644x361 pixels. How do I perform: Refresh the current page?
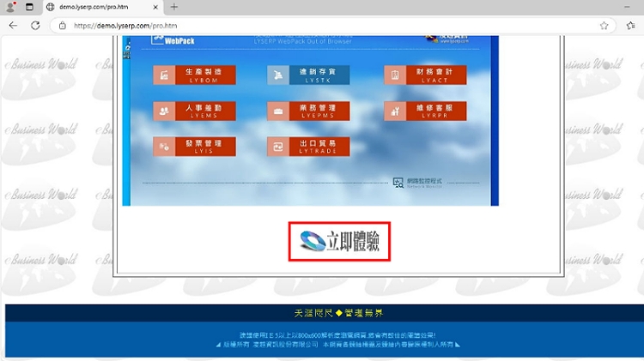pyautogui.click(x=35, y=26)
